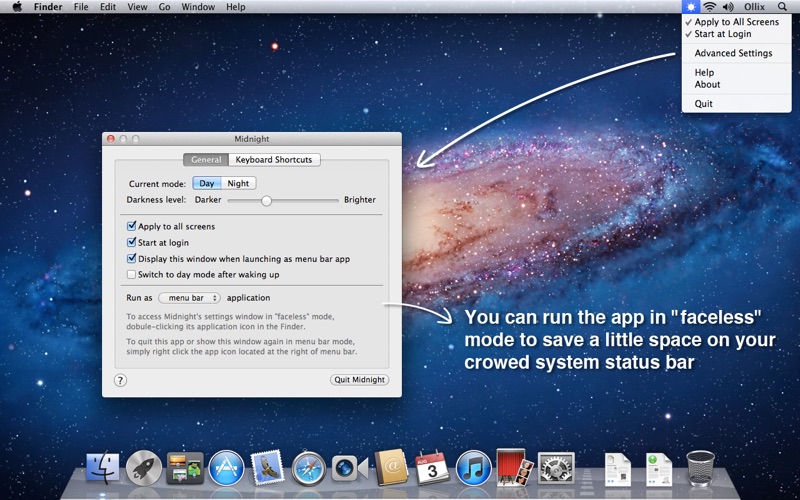
Task: Launch Safari compass icon in Dock
Action: (309, 468)
